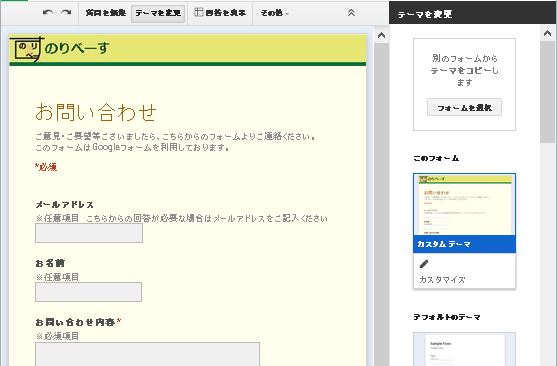Click the のりべーす logo image
The height and width of the screenshot is (366, 557).
59,49
